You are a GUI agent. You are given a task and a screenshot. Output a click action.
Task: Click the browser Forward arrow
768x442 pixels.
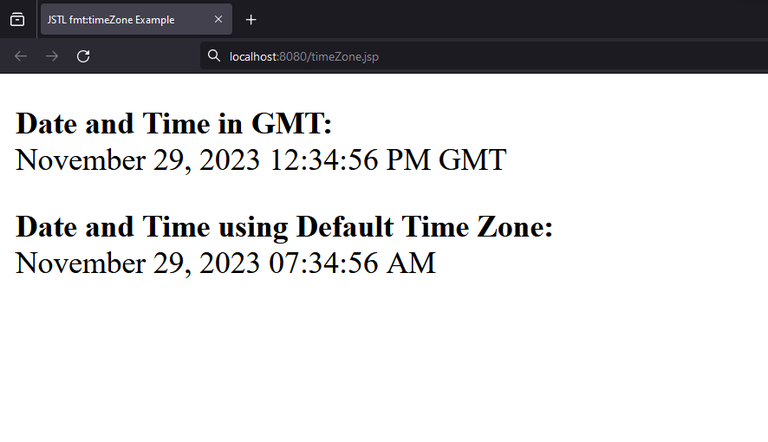[x=52, y=56]
